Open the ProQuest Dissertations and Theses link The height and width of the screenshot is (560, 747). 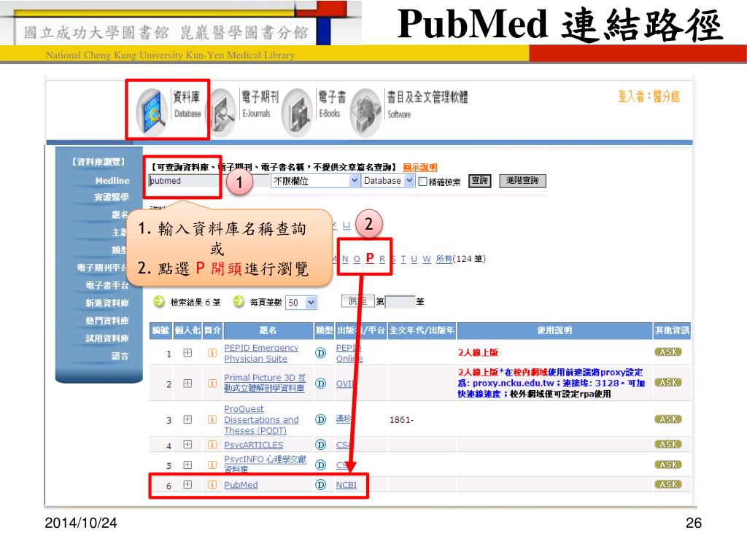tap(262, 419)
